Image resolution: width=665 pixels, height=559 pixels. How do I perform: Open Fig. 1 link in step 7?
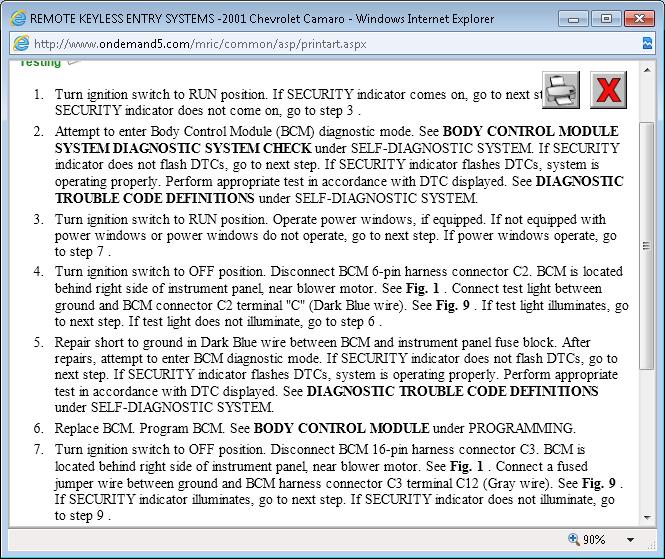pos(467,466)
